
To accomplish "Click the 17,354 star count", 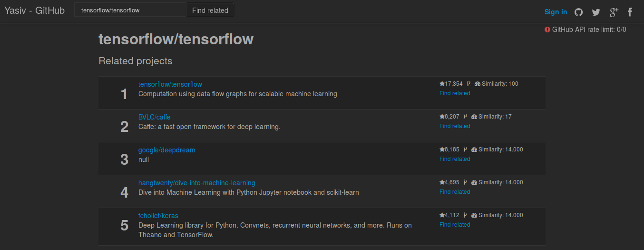I will pos(454,84).
